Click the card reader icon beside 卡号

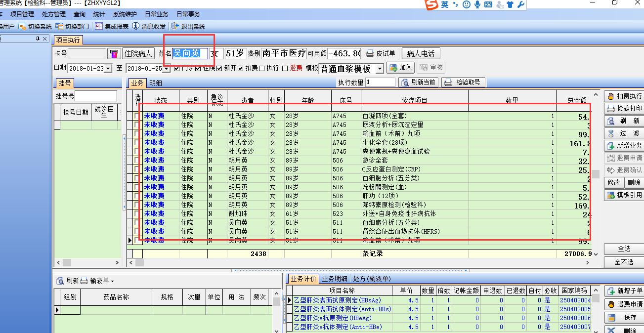[114, 53]
